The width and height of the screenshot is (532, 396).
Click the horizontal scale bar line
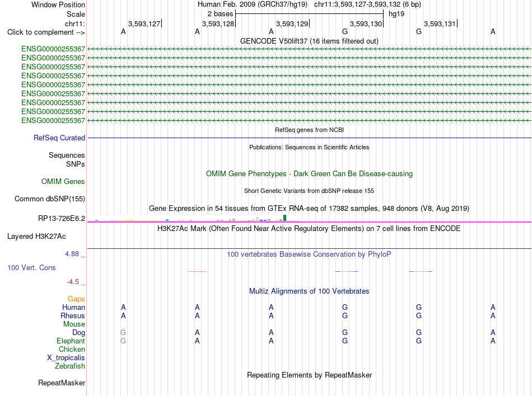pos(310,14)
